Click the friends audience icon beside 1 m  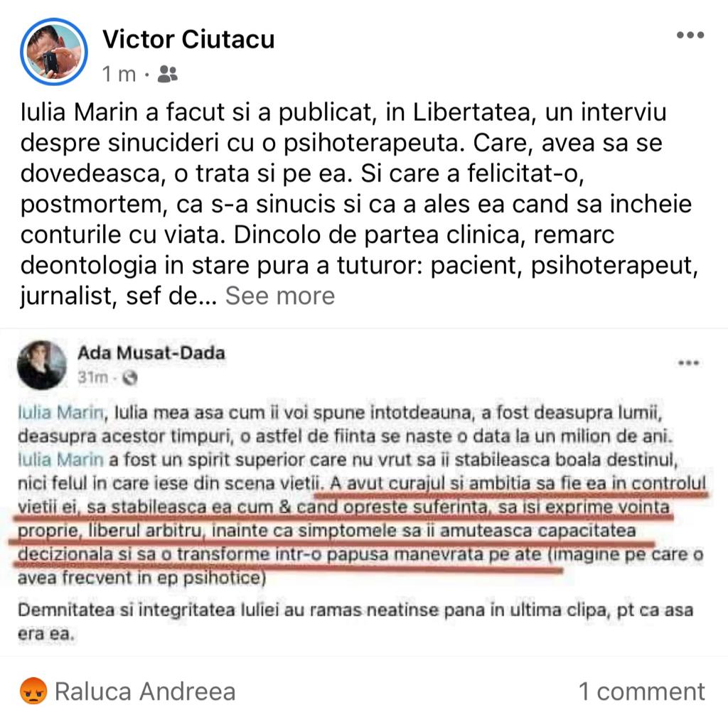pos(168,74)
